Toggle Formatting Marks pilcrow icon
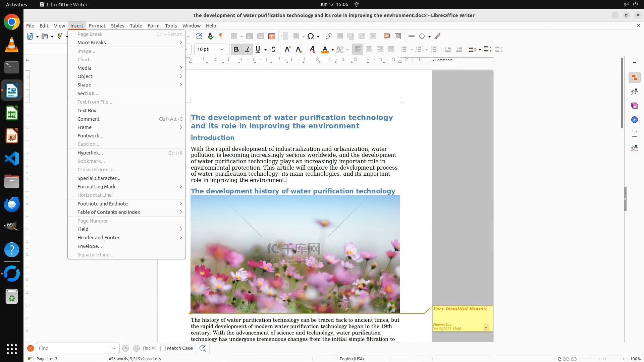 pos(221,36)
